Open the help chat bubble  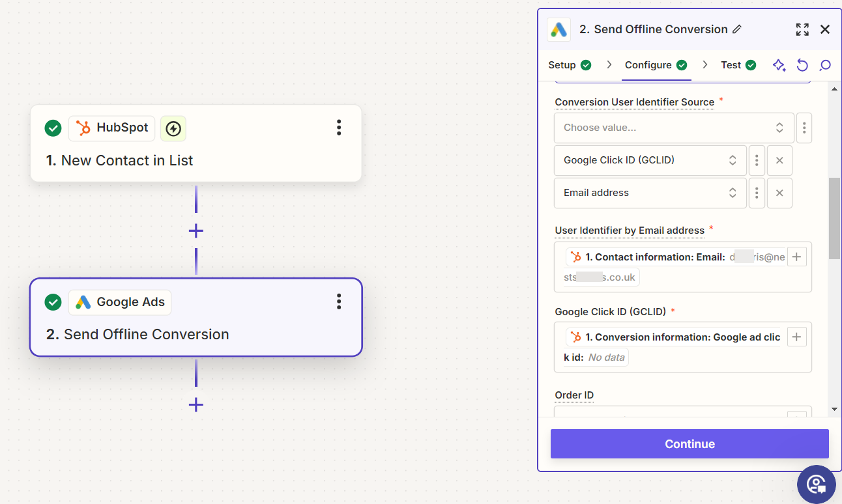click(816, 484)
